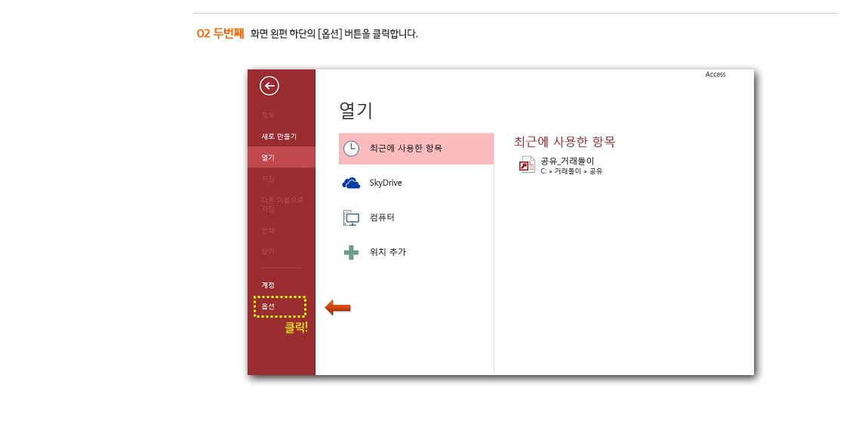
Task: Click the path C: » 거래돌이 » 공유
Action: click(x=571, y=171)
